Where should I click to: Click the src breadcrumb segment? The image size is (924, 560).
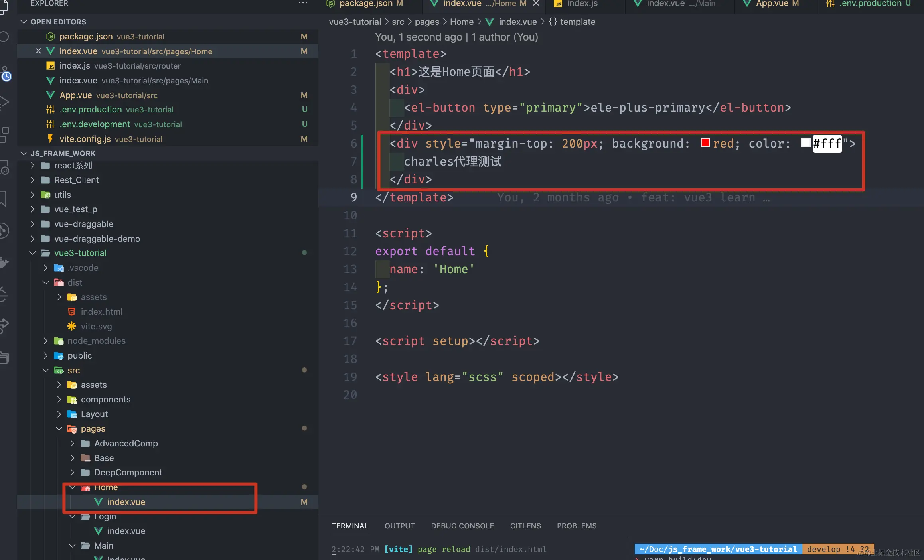[398, 22]
